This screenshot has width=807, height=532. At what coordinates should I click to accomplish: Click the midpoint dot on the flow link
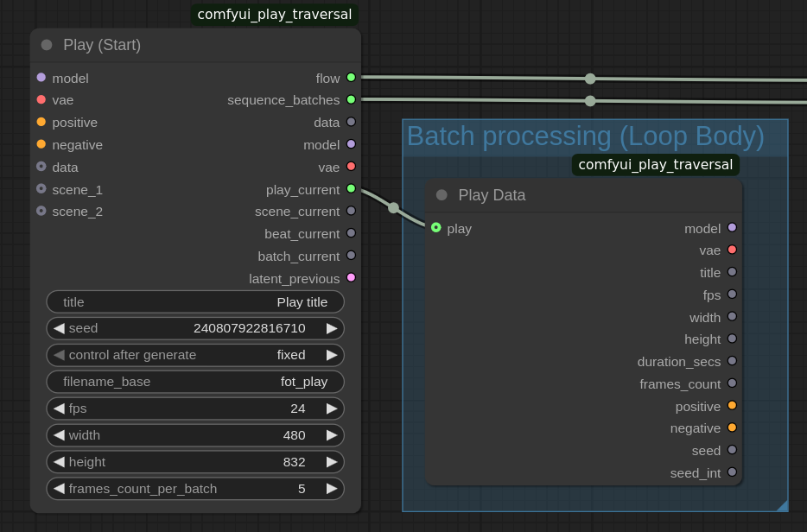(x=590, y=79)
